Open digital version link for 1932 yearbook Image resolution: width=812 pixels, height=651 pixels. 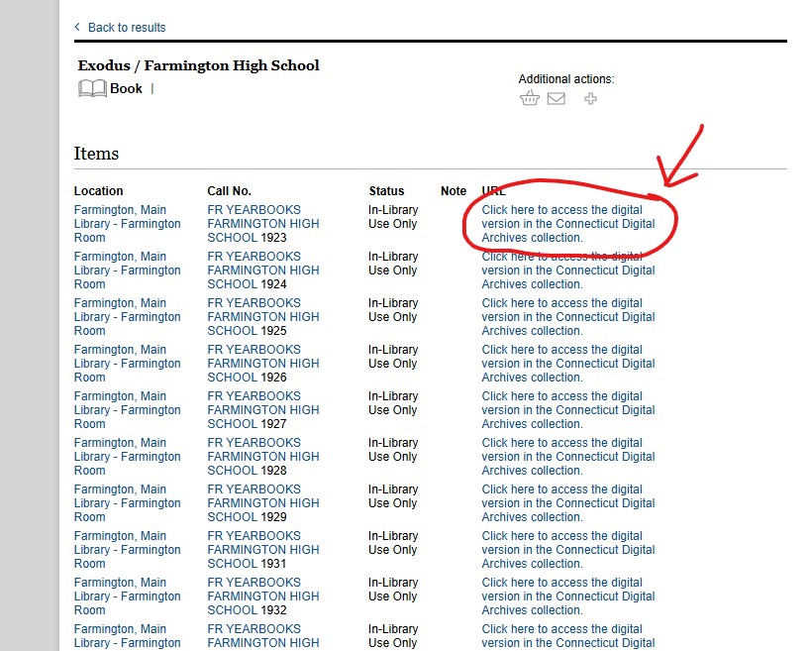pyautogui.click(x=568, y=597)
